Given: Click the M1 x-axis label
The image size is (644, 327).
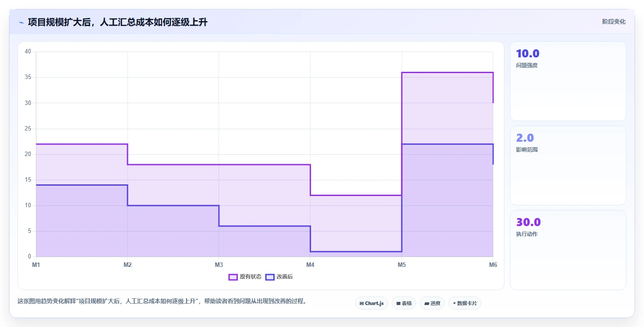Looking at the screenshot, I should point(36,265).
